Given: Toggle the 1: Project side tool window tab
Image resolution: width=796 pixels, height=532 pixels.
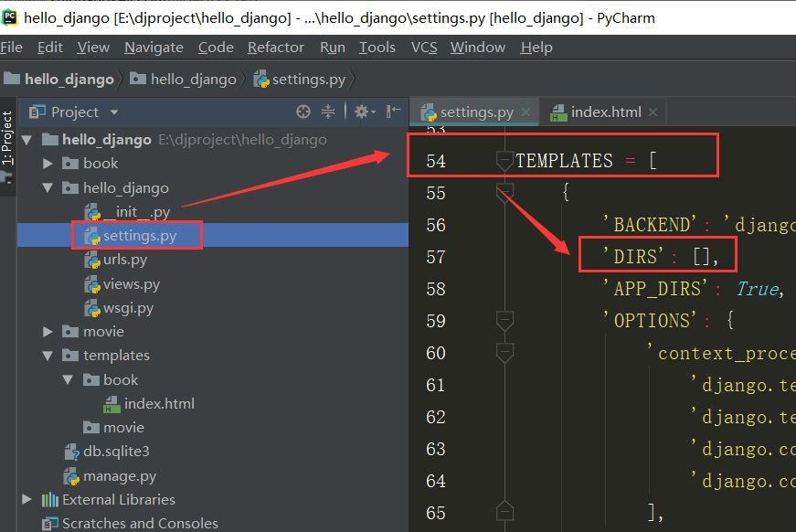Looking at the screenshot, I should (x=6, y=138).
